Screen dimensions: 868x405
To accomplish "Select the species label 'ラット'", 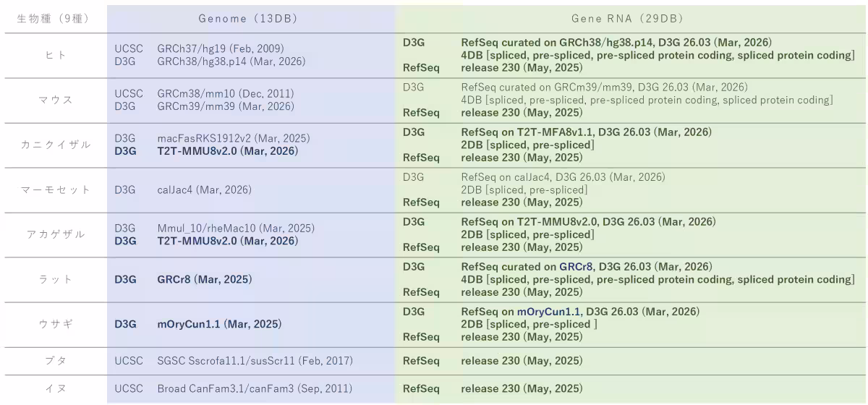I will 56,279.
